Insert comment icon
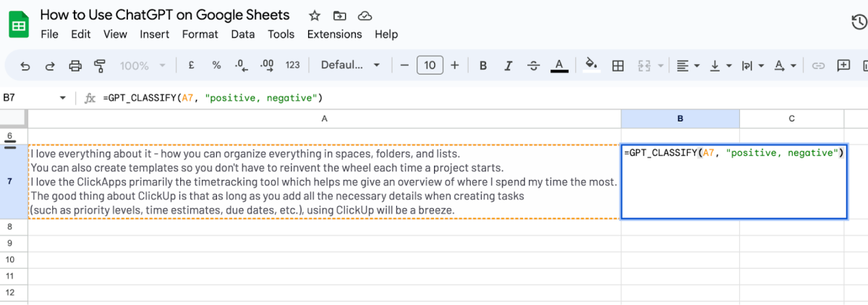Viewport: 868px width, 305px height. click(843, 65)
